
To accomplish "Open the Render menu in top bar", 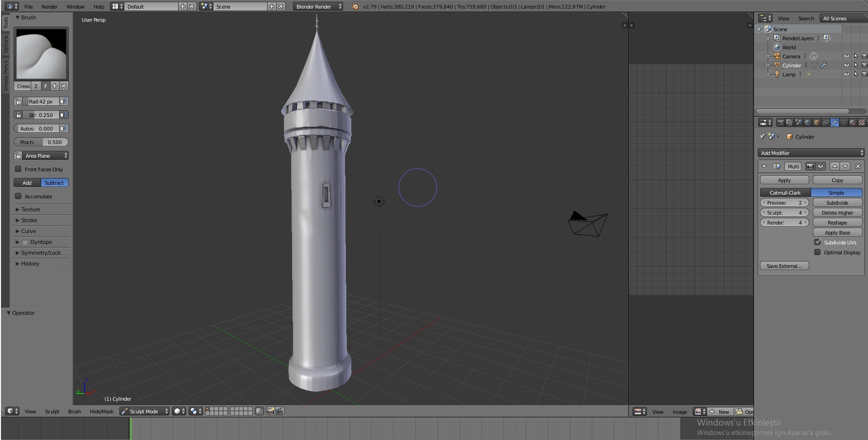I will coord(49,6).
